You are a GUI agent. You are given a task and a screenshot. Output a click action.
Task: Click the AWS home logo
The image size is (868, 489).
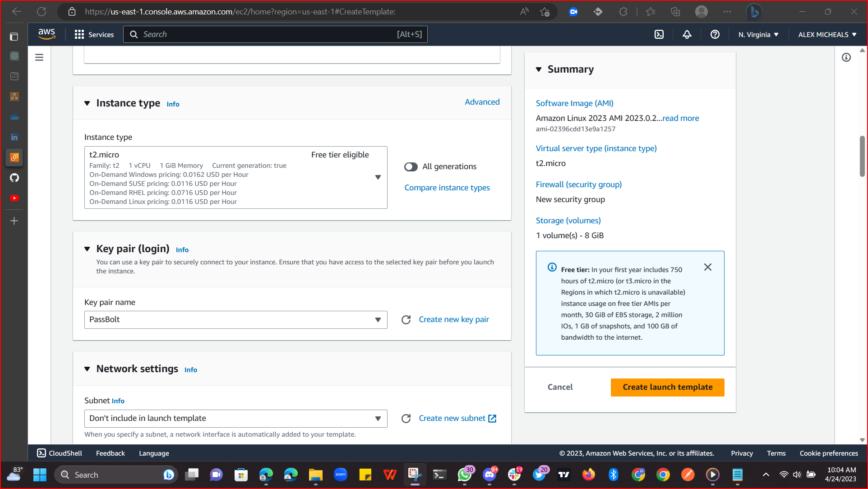coord(46,34)
